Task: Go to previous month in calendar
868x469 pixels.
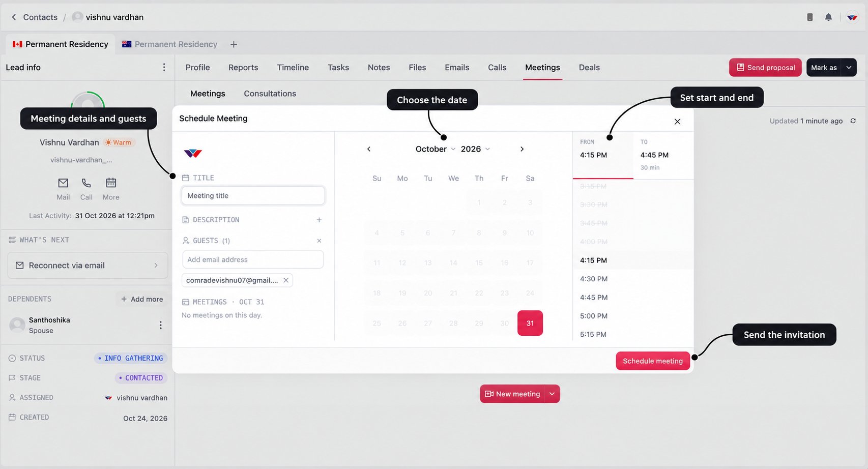Action: click(369, 149)
